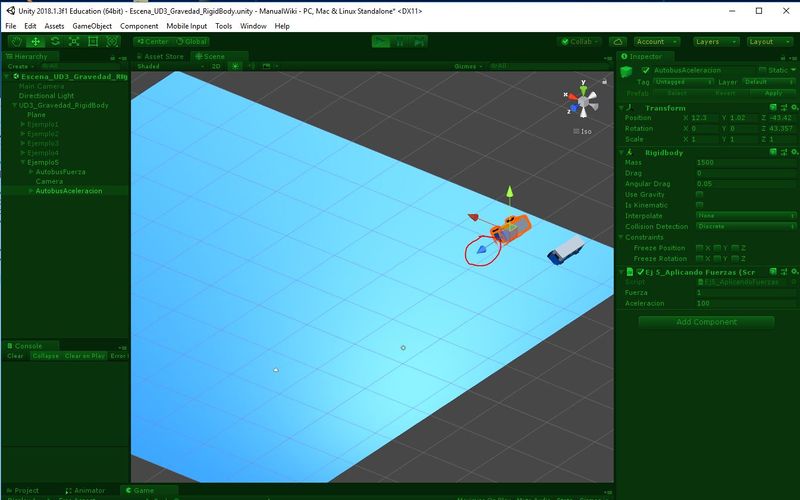Click the orientation gizmo green Y axis
The width and height of the screenshot is (800, 500).
[x=583, y=90]
